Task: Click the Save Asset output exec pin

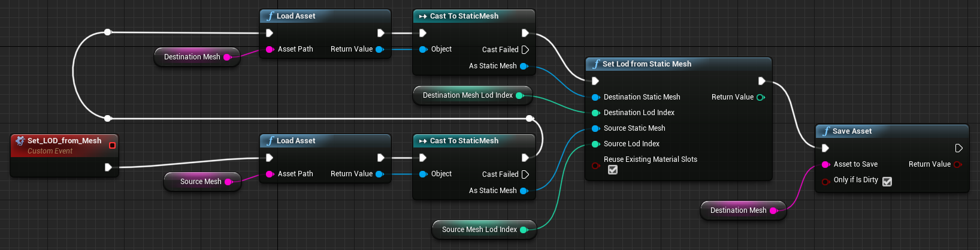Action: 958,148
